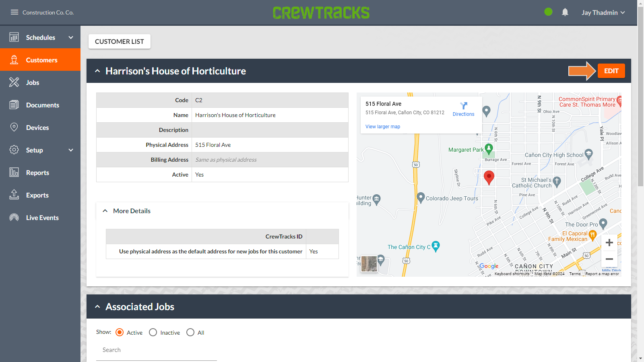The width and height of the screenshot is (644, 362).
Task: Click the map Directions arrow icon
Action: pos(464,106)
